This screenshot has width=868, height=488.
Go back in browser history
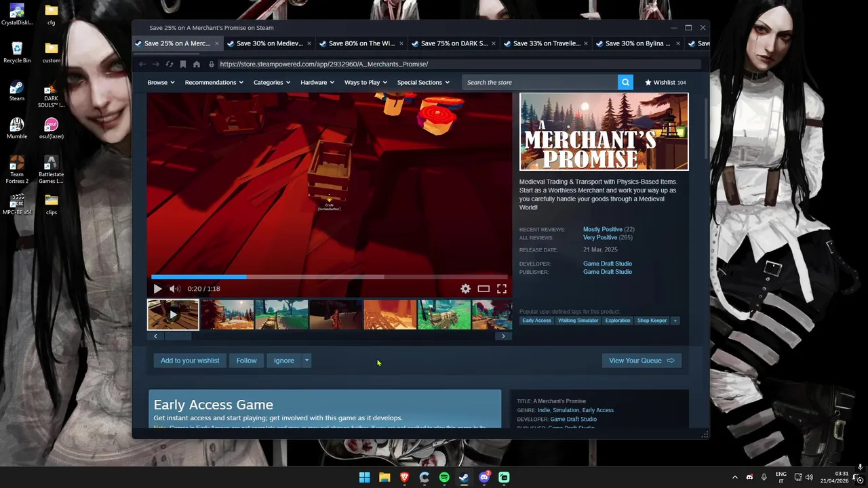click(x=142, y=64)
